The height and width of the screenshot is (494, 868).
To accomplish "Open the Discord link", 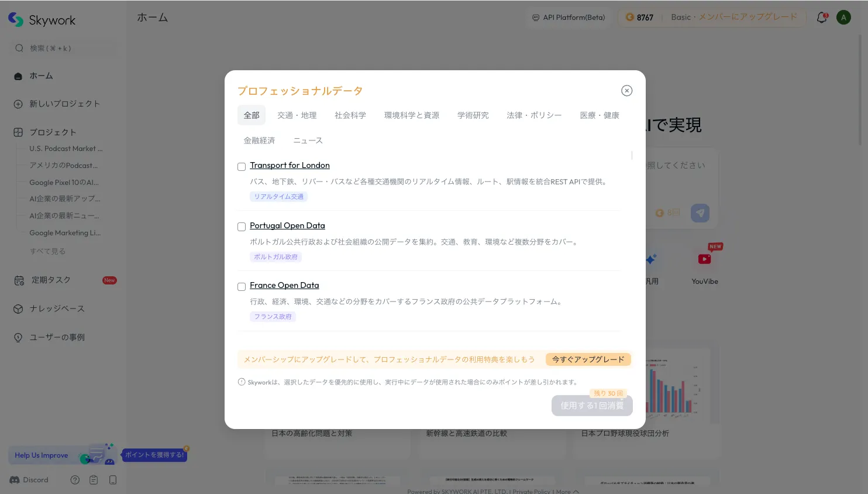I will [x=29, y=480].
